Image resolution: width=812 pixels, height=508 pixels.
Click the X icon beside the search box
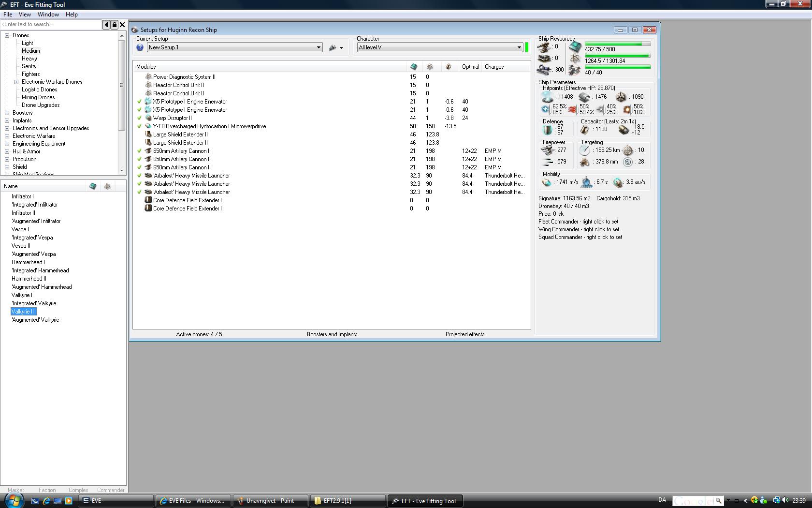coord(122,25)
